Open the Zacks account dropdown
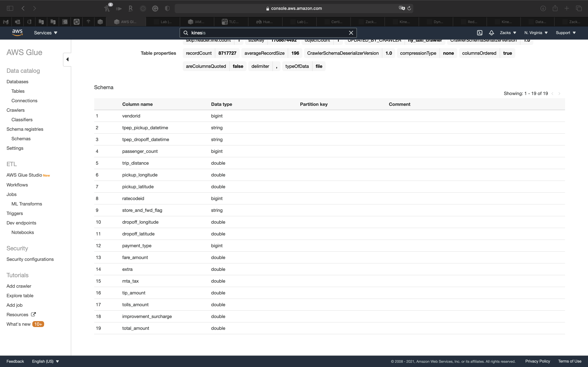 point(508,33)
